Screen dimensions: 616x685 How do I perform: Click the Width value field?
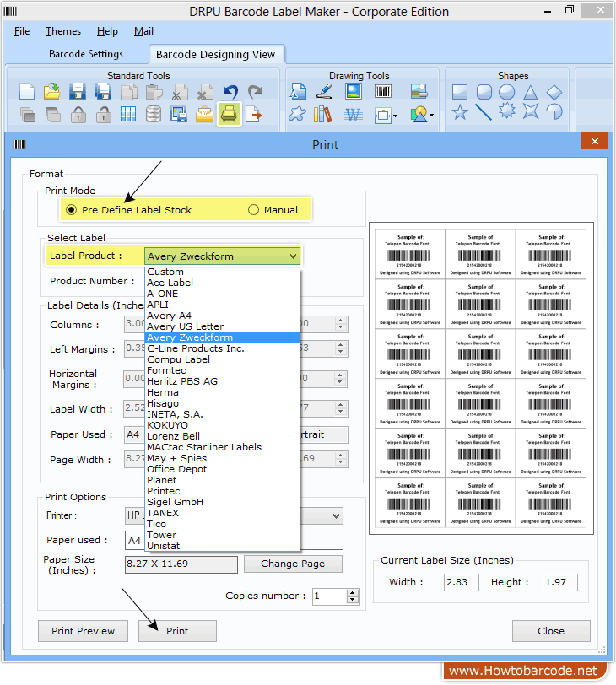coord(462,582)
